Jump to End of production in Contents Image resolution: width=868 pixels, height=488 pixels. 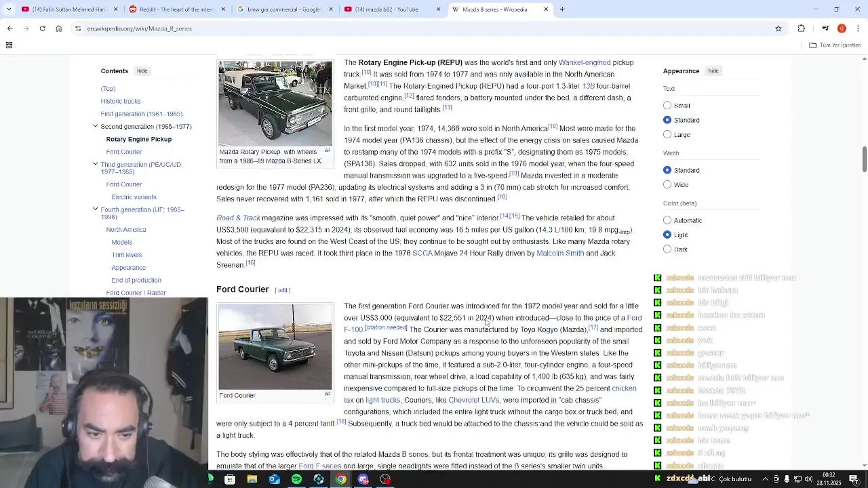click(136, 280)
